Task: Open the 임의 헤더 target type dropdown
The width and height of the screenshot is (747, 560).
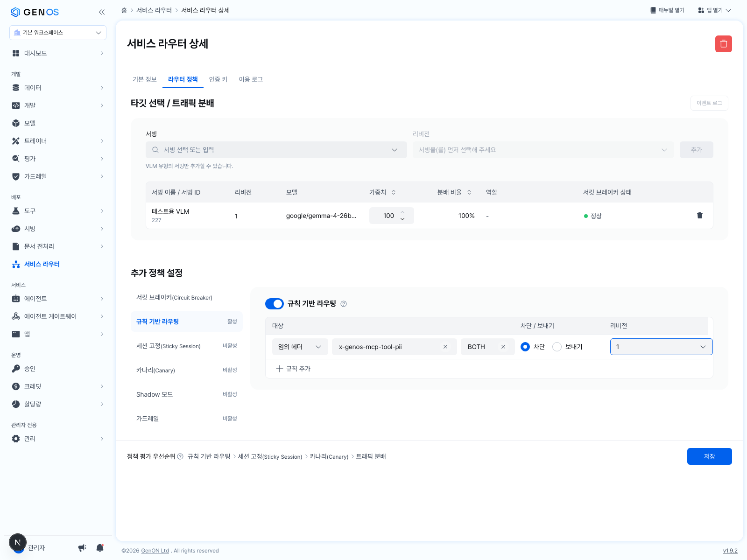Action: pyautogui.click(x=300, y=347)
